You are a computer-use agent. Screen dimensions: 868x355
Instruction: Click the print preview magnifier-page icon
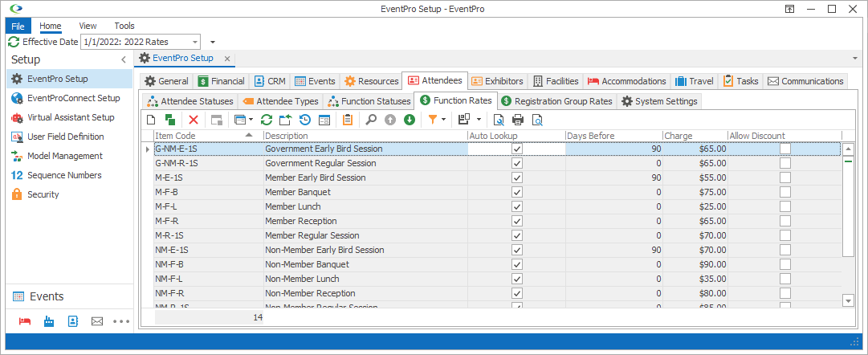[536, 119]
